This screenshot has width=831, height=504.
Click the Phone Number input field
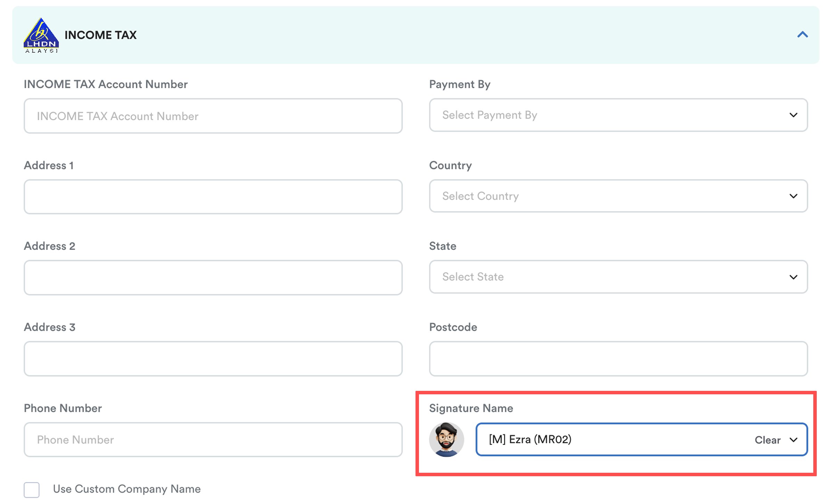[213, 440]
